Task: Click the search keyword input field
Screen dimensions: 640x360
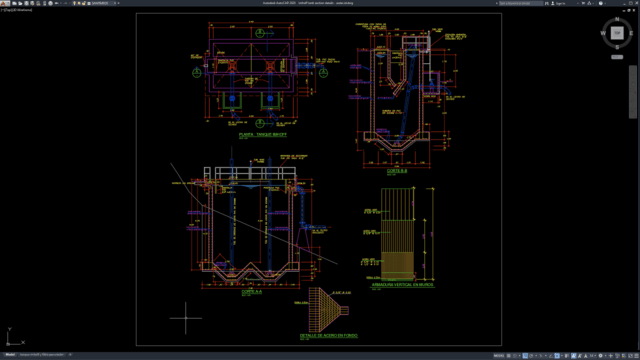Action: 521,3
